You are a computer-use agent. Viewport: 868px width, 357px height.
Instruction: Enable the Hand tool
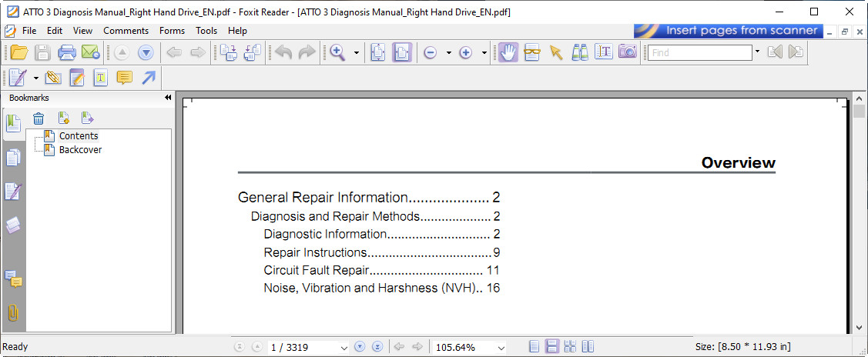(x=508, y=52)
